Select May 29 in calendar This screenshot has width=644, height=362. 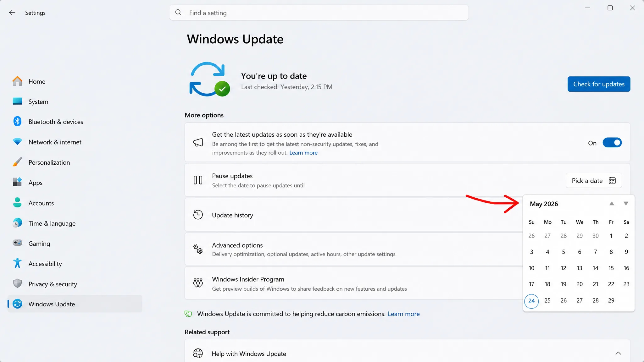point(611,300)
